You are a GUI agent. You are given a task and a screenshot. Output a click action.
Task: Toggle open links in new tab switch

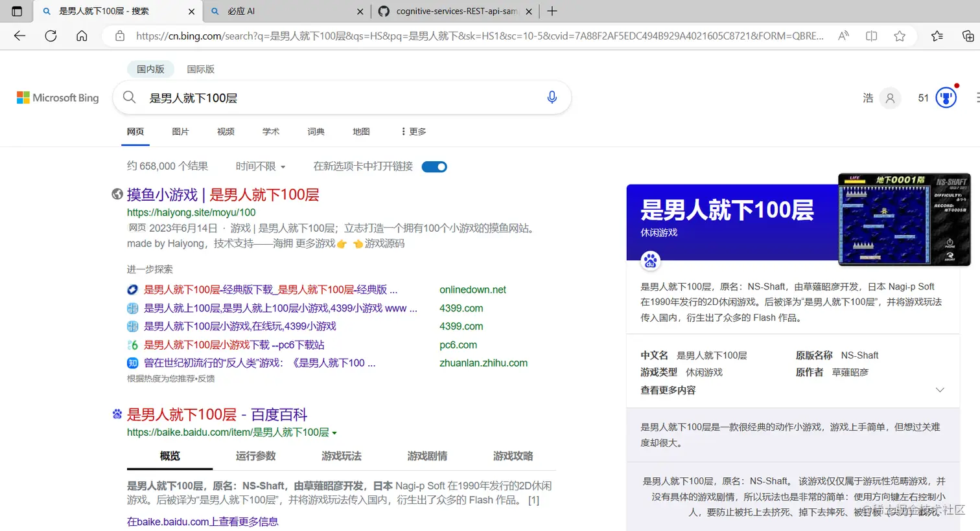click(434, 167)
